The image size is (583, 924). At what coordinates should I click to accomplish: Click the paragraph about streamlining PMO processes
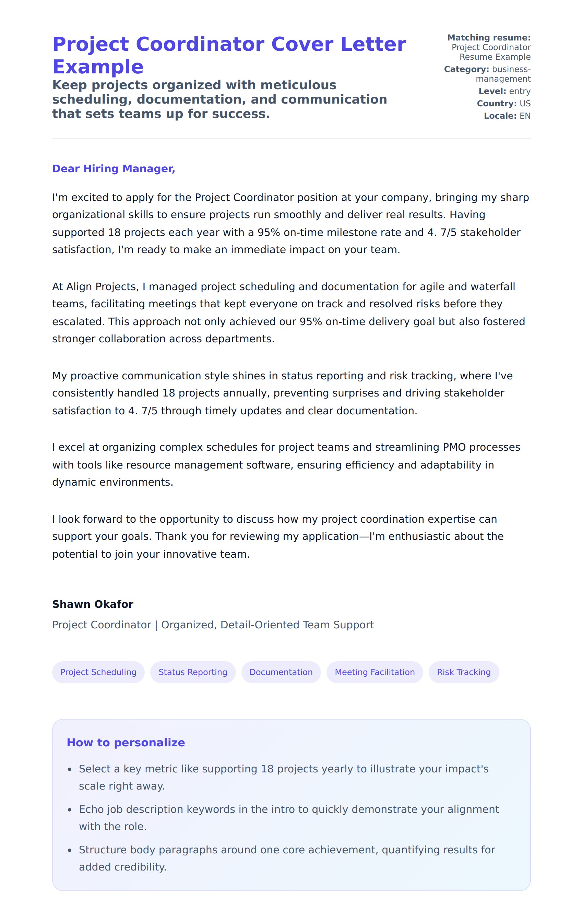coord(286,464)
